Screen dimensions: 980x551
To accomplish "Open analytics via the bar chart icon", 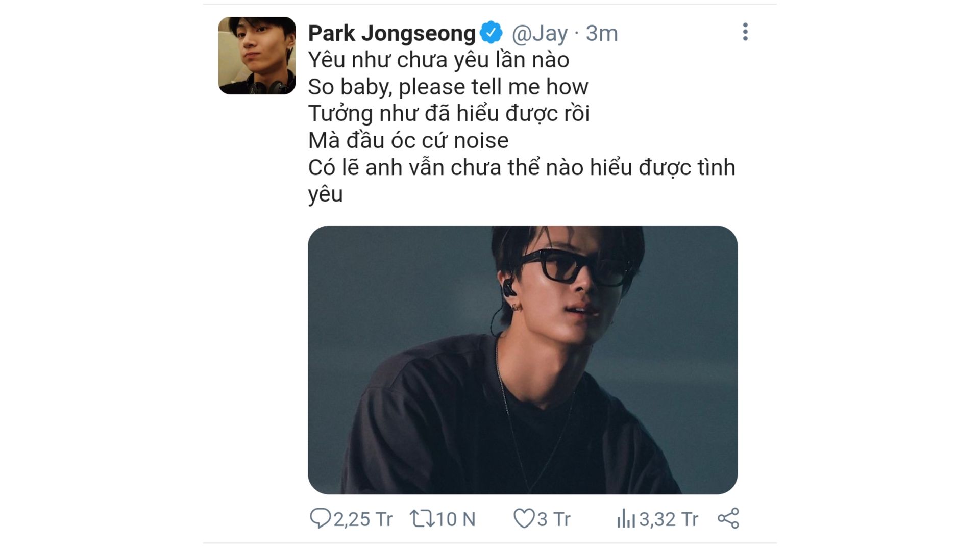I will pos(626,519).
